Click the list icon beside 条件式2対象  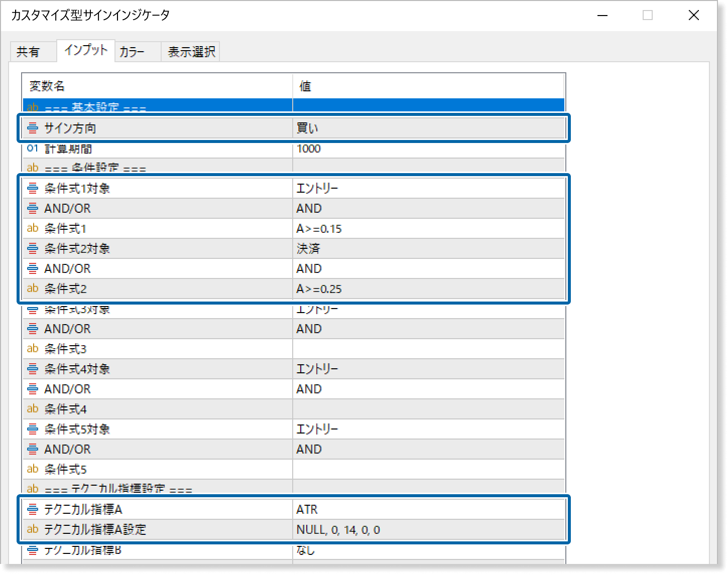(32, 248)
